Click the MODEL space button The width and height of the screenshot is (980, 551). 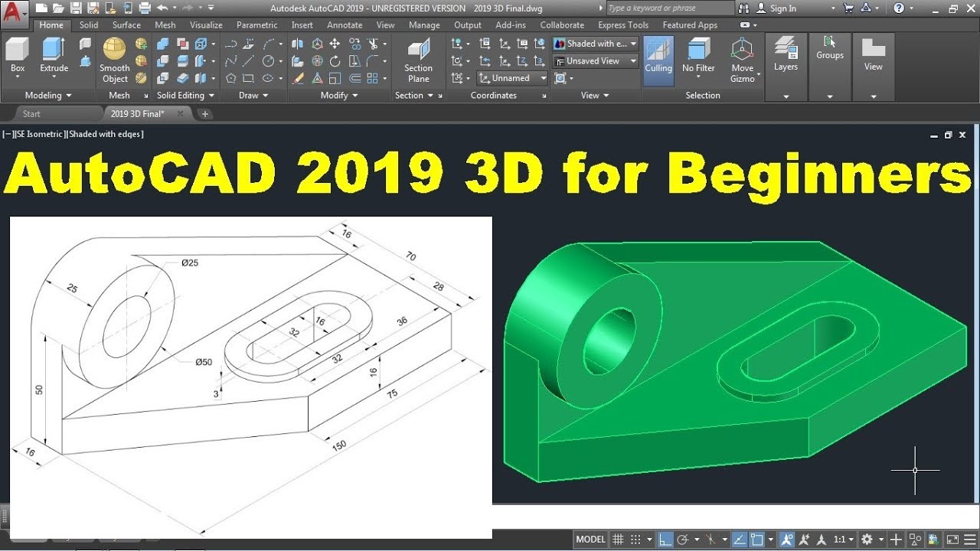click(x=590, y=540)
